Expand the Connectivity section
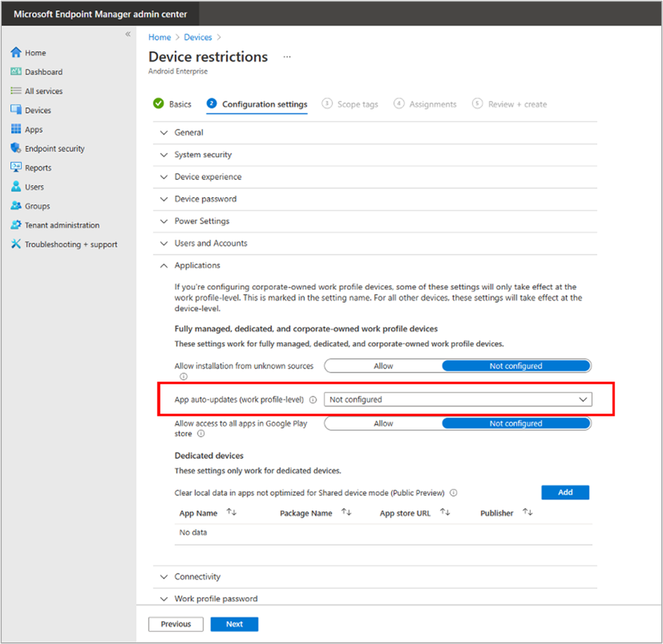Screen dimensions: 663x644 pos(375,577)
